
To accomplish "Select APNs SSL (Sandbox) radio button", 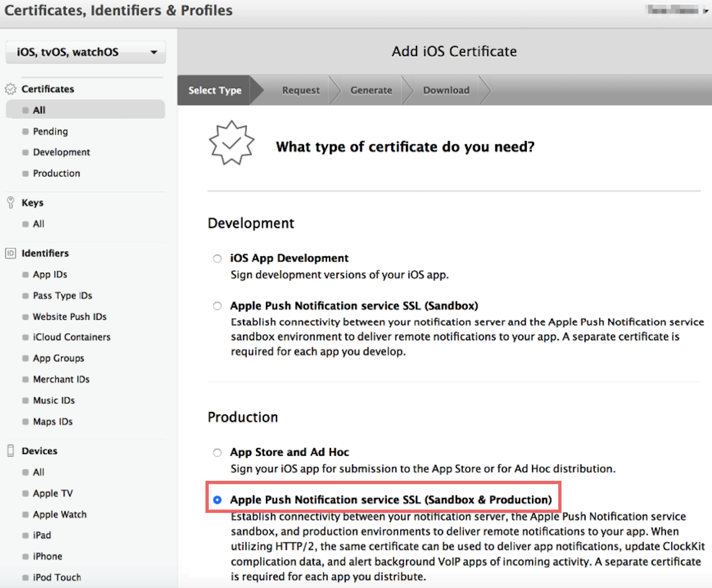I will tap(217, 306).
